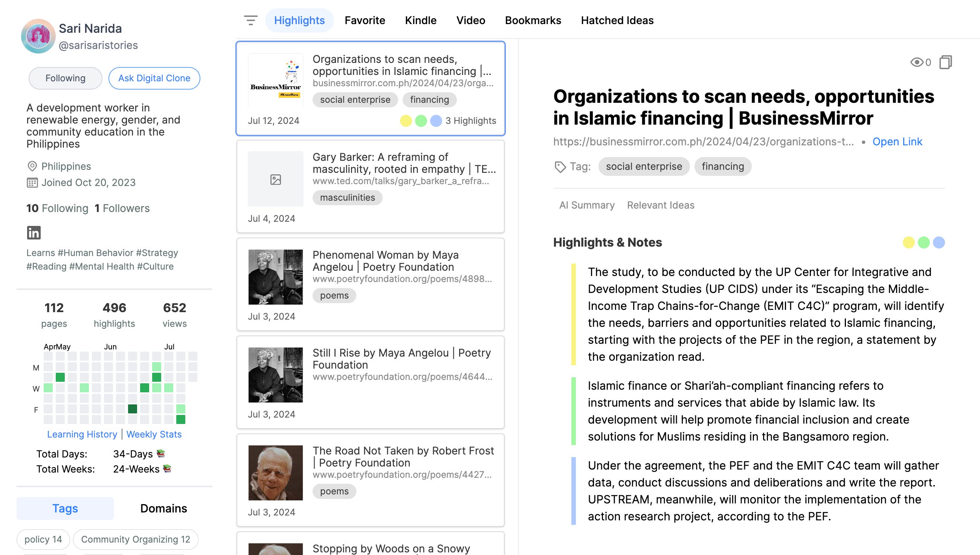
Task: Switch to the Highlights tab
Action: tap(299, 20)
